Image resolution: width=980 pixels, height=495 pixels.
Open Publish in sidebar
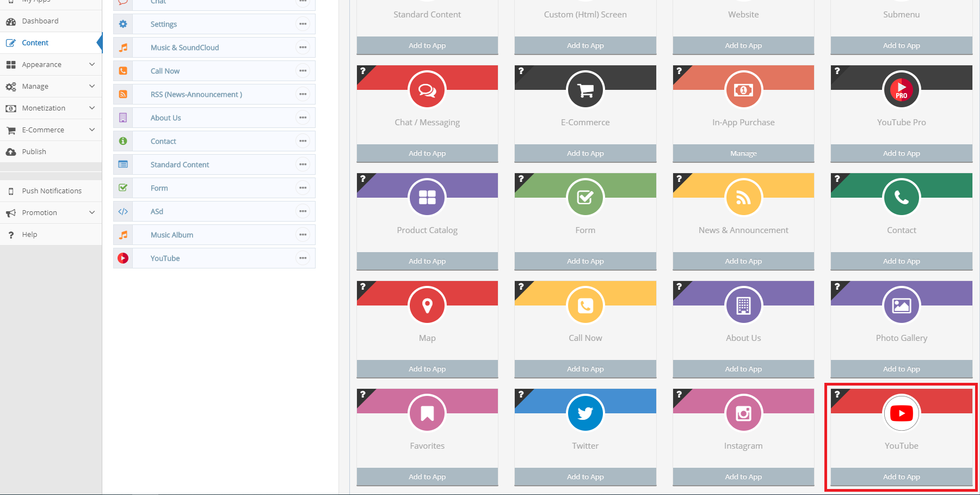[x=51, y=151]
